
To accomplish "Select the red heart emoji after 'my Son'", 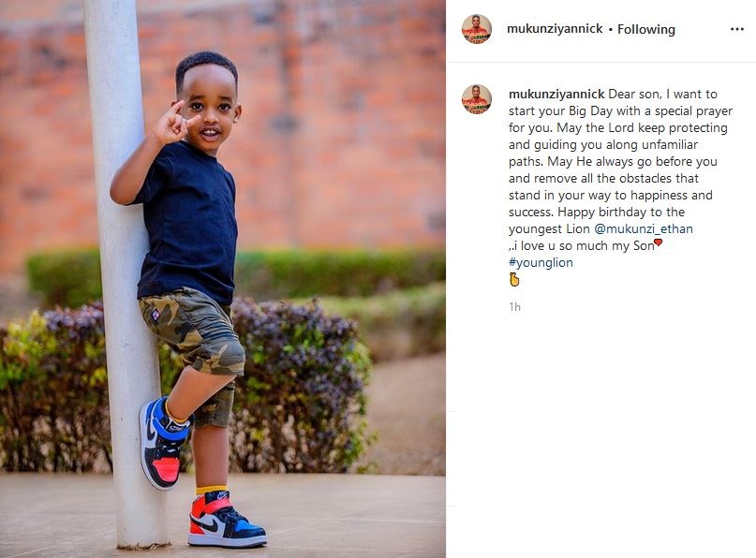I will 659,242.
